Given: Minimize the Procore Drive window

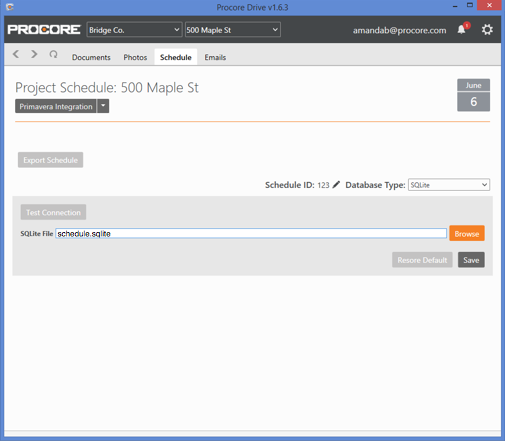Looking at the screenshot, I should pos(455,6).
